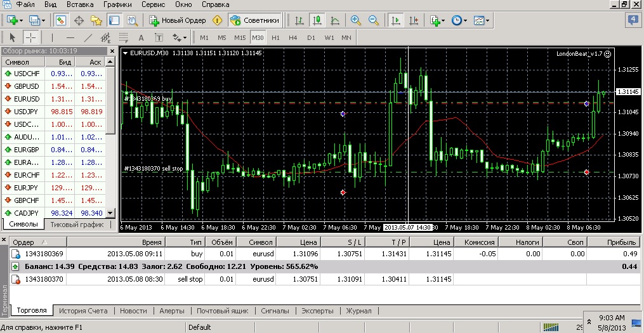Select the USDJPY row in Market Watch

pos(54,112)
